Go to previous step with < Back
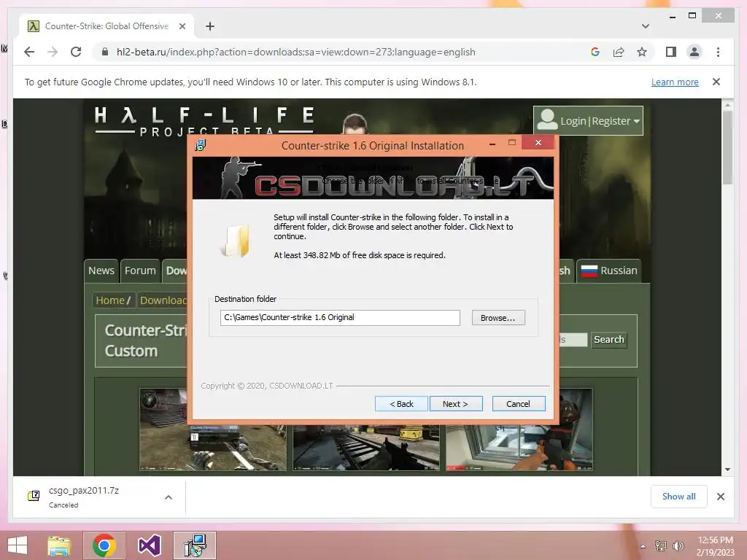Screen dimensions: 747x560 [402, 404]
